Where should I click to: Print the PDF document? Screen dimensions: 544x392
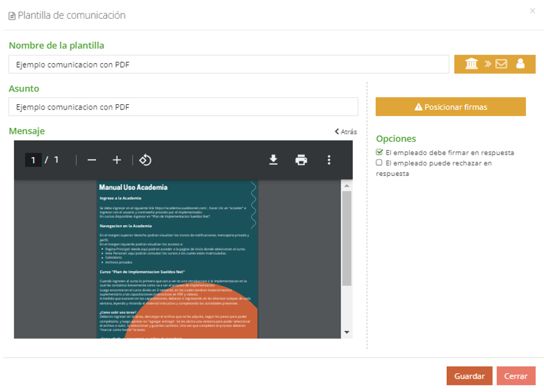click(301, 160)
